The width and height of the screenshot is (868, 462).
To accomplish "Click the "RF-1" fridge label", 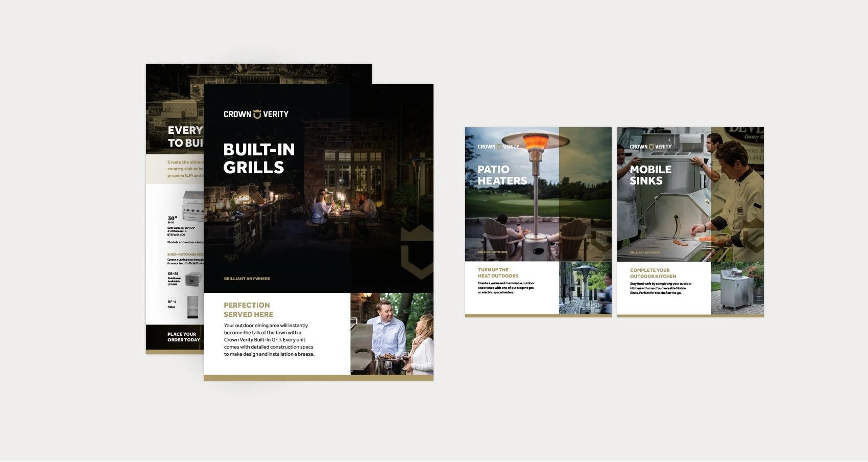I will [172, 302].
